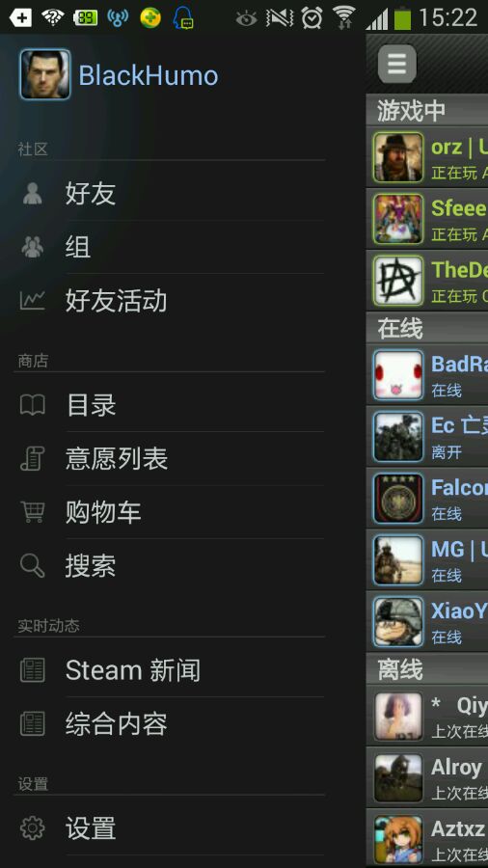Select 综合内容 menu entry

tap(170, 723)
